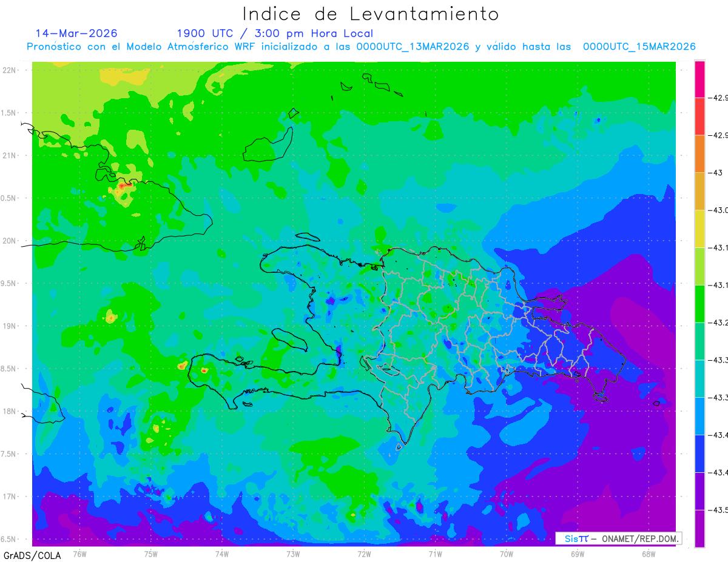Screen dimensions: 728x562
Task: Click the '20N' latitude label
Action: coord(9,241)
